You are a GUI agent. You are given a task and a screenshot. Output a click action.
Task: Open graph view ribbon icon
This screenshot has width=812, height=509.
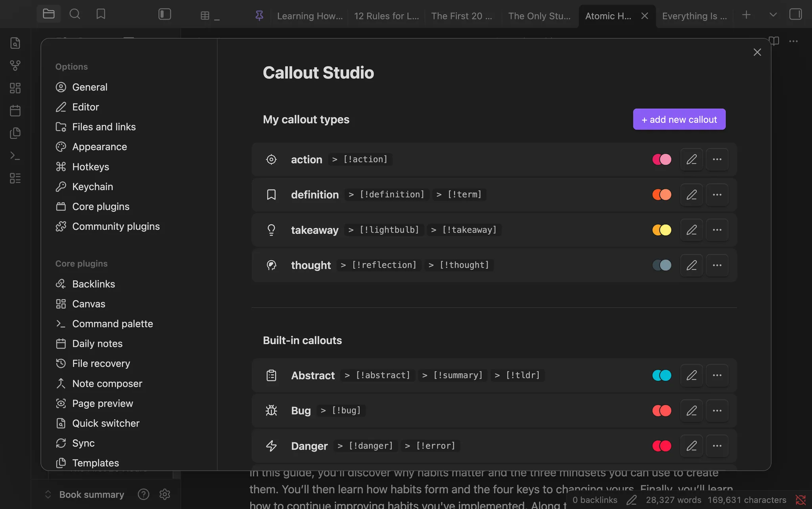(x=15, y=65)
